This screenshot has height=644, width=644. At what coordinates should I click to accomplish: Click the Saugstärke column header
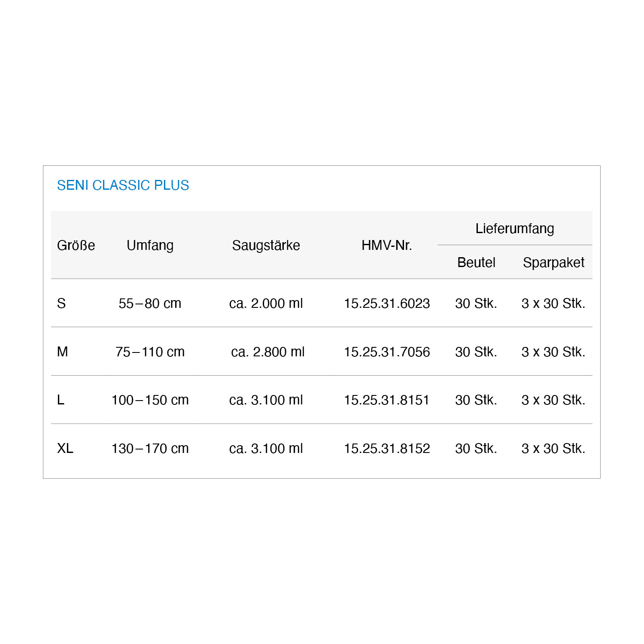pos(266,246)
